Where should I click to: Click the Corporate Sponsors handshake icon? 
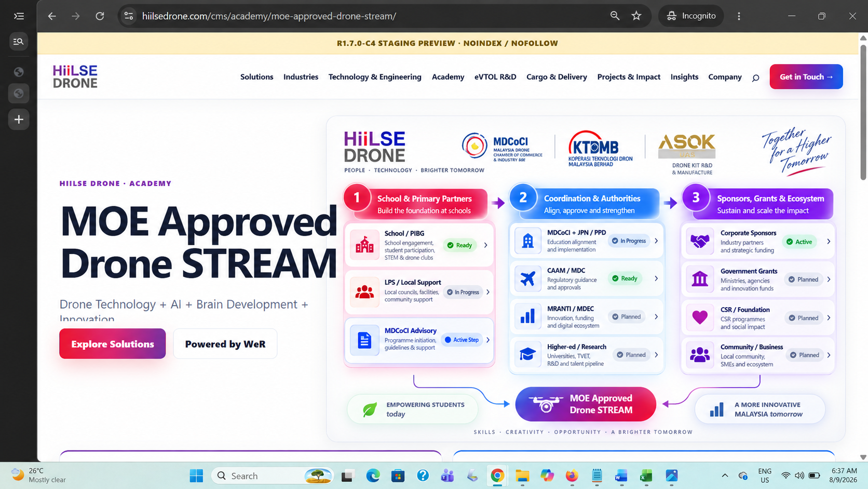click(700, 241)
